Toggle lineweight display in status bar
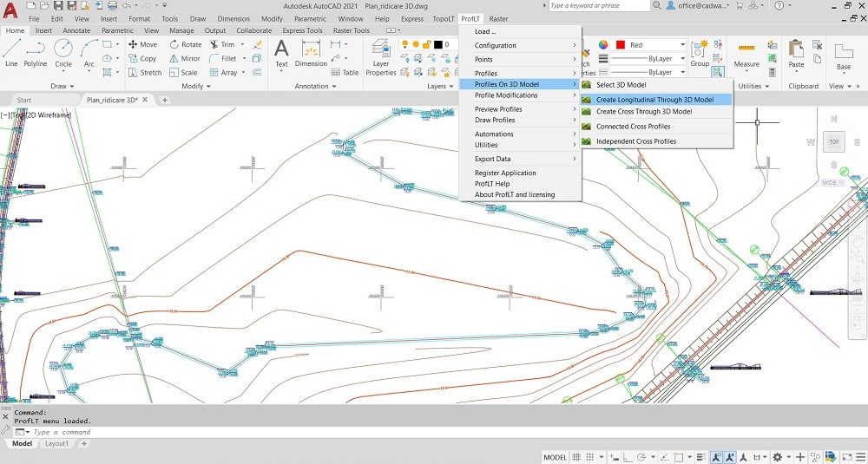Image resolution: width=868 pixels, height=464 pixels. tap(701, 457)
